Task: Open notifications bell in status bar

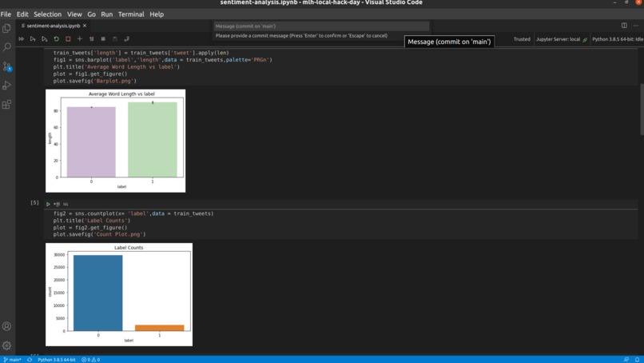Action: point(638,360)
